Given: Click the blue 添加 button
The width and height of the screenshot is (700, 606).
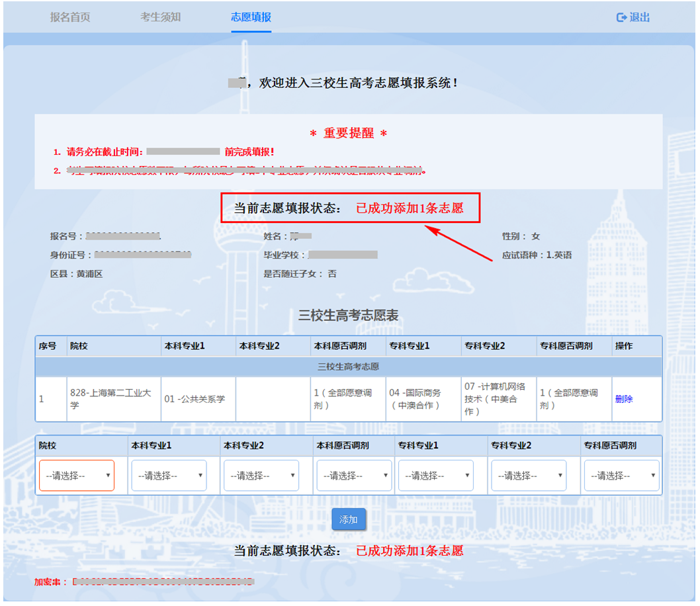Looking at the screenshot, I should [x=349, y=519].
